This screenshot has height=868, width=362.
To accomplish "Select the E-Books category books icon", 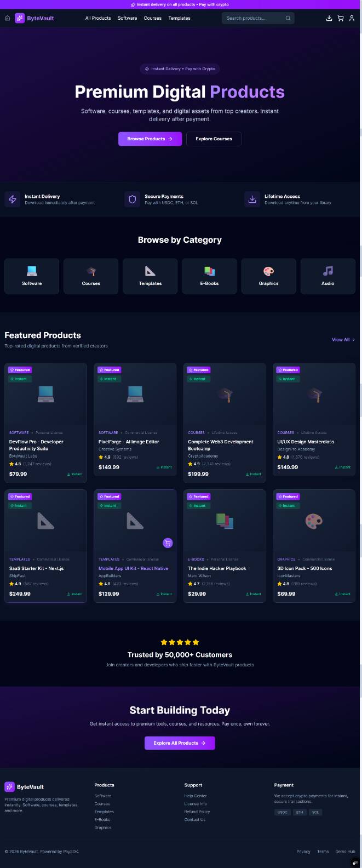I will [209, 271].
